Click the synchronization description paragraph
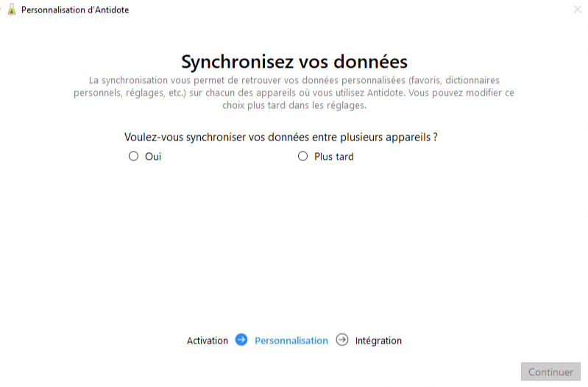 coord(294,92)
